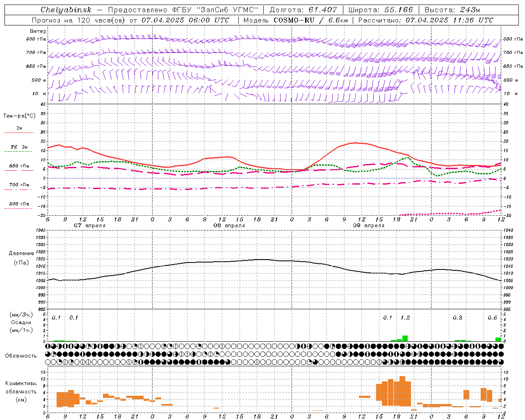Image resolution: width=525 pixels, height=420 pixels.
Task: Click the '09 апреля' date label
Action: 369,226
